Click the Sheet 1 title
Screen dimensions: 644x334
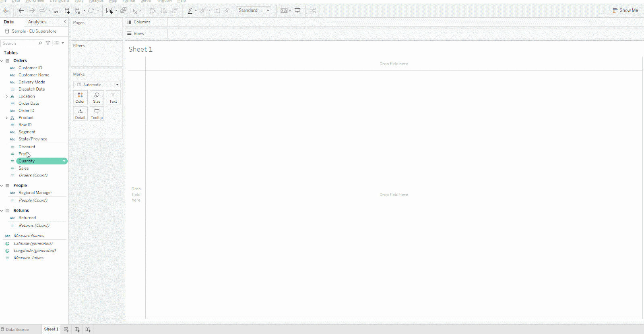click(x=140, y=49)
